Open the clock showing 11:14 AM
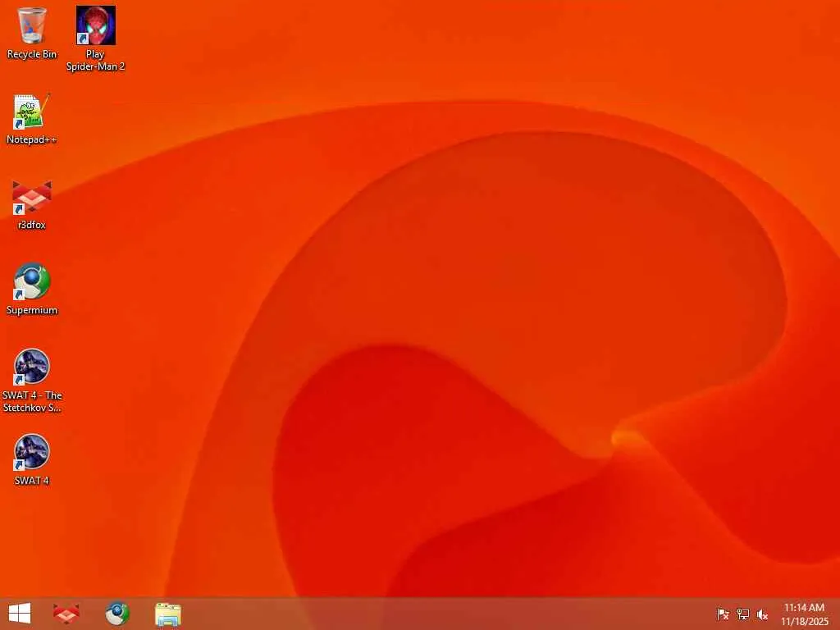This screenshot has width=840, height=630. click(x=804, y=614)
